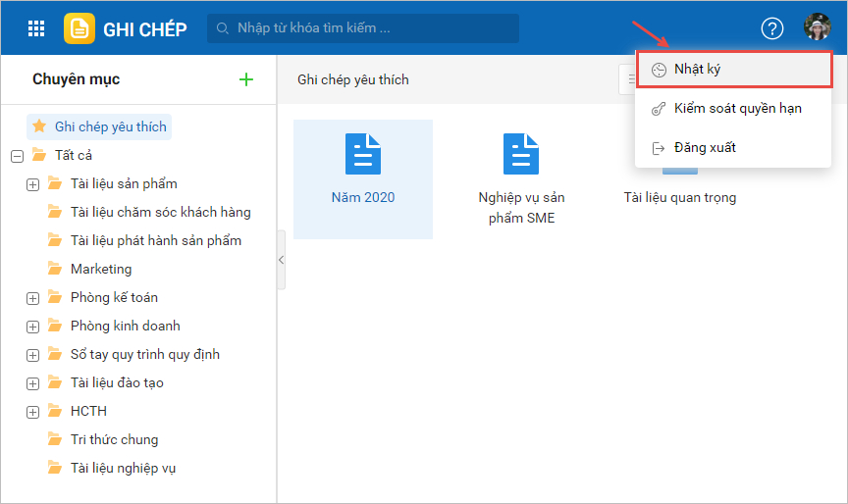Open the help question mark icon
The height and width of the screenshot is (504, 848).
click(772, 28)
